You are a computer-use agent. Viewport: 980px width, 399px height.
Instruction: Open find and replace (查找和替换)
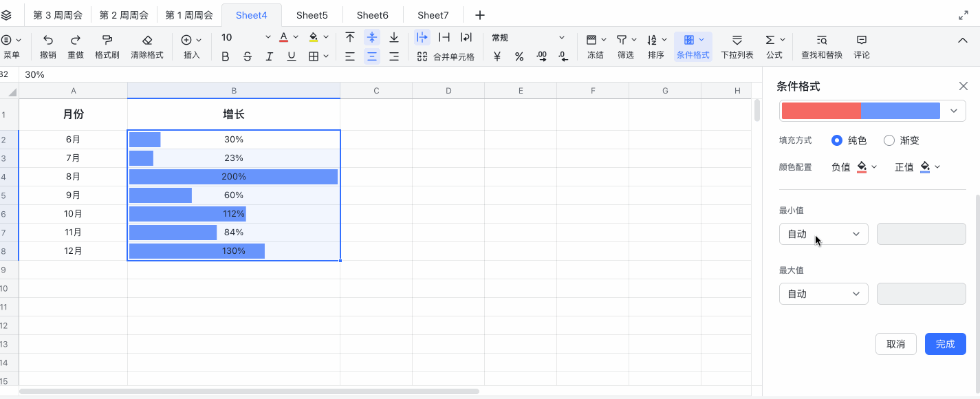point(821,40)
